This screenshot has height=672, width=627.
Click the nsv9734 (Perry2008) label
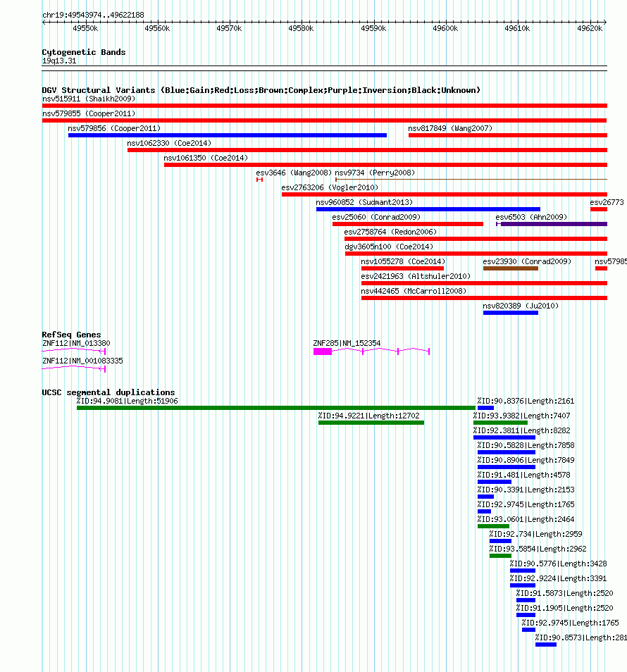375,173
